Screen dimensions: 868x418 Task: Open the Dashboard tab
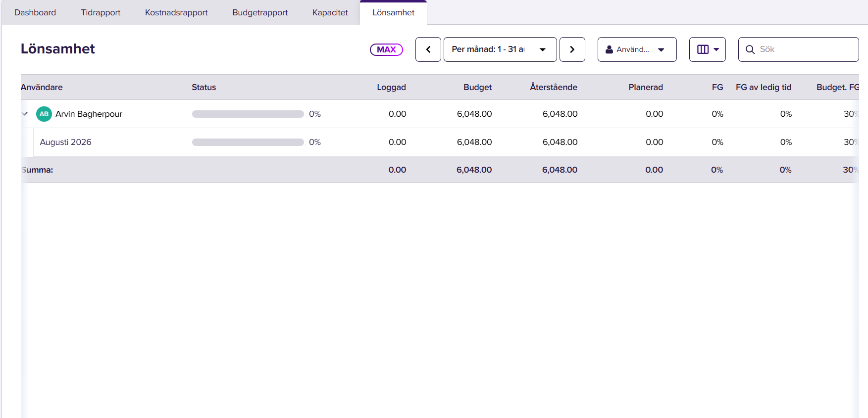(x=35, y=12)
